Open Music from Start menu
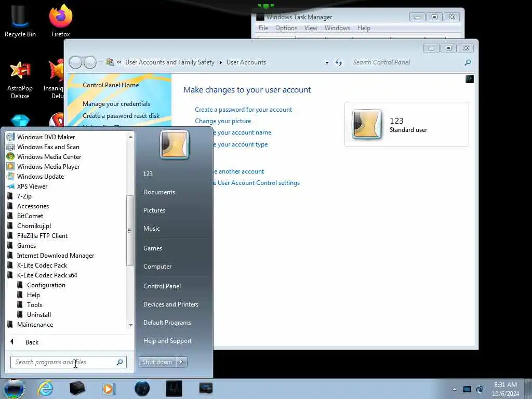Viewport: 532px width, 399px height. click(151, 229)
